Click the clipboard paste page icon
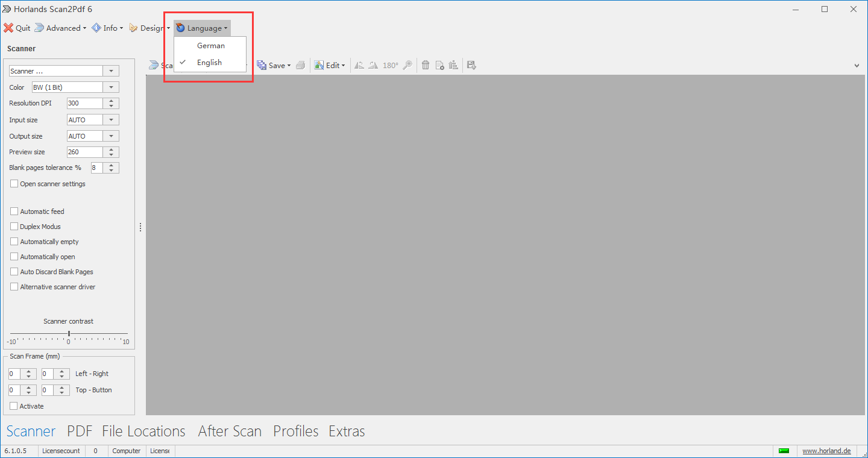 pyautogui.click(x=453, y=65)
